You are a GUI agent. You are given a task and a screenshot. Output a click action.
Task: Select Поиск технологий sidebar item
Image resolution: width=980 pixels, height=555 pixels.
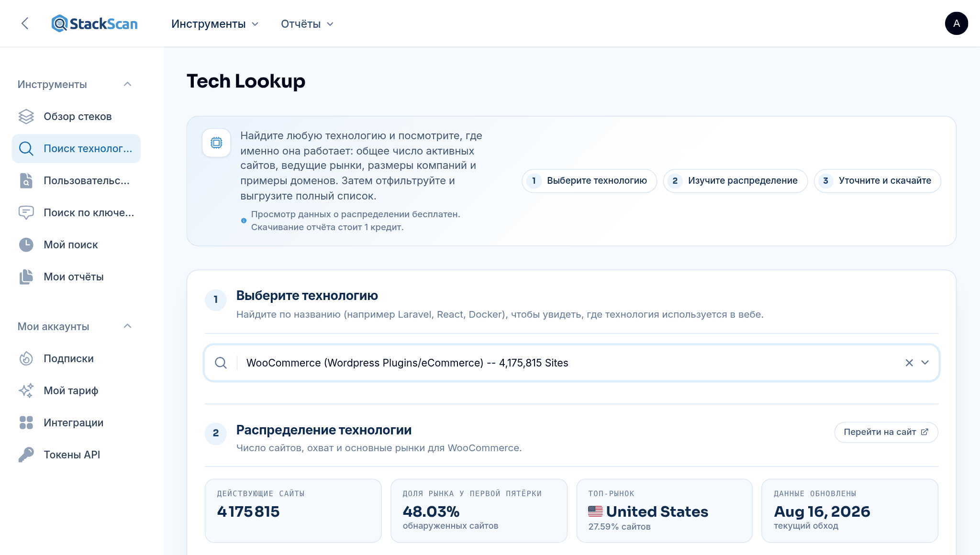(x=76, y=148)
